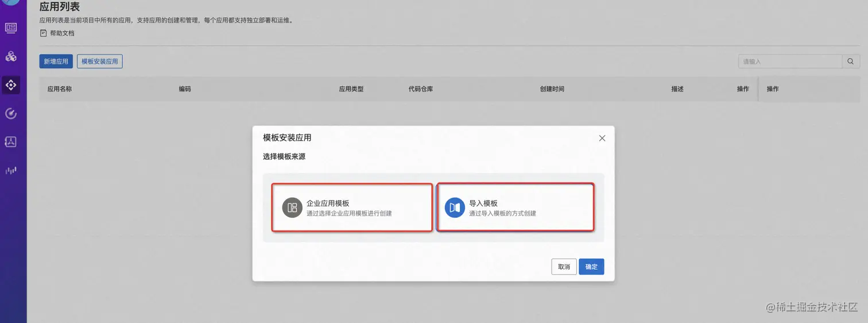Open the monitoring chart icon in sidebar
The height and width of the screenshot is (323, 868).
pos(11,170)
